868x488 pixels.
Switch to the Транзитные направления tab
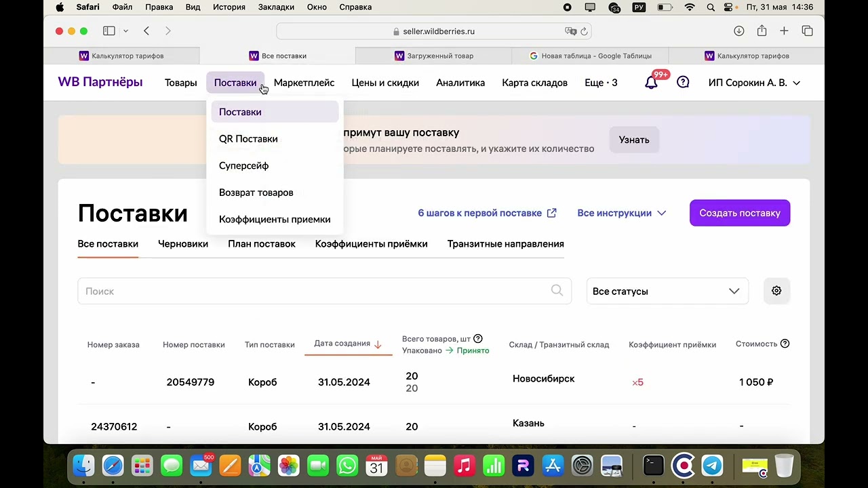point(506,244)
